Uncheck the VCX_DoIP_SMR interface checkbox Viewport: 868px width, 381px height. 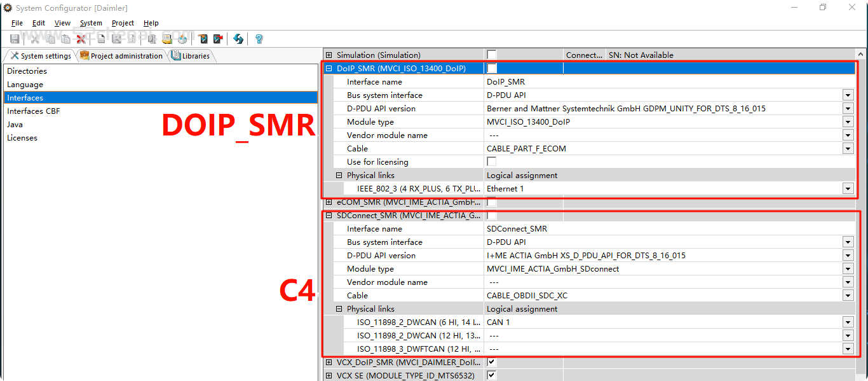click(x=492, y=362)
